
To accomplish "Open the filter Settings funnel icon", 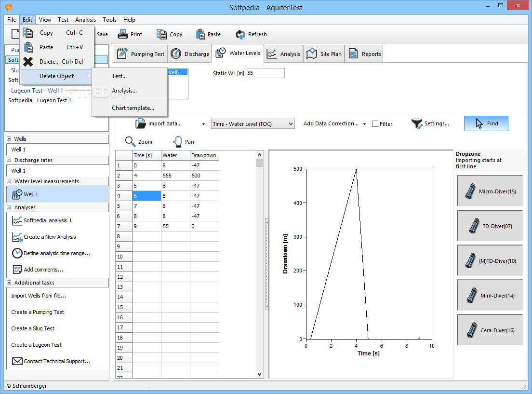I will pyautogui.click(x=417, y=123).
